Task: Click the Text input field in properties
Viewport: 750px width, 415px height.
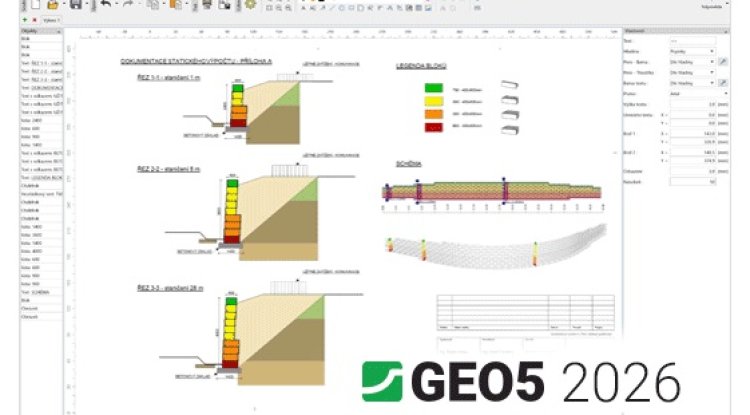Action: (x=692, y=41)
